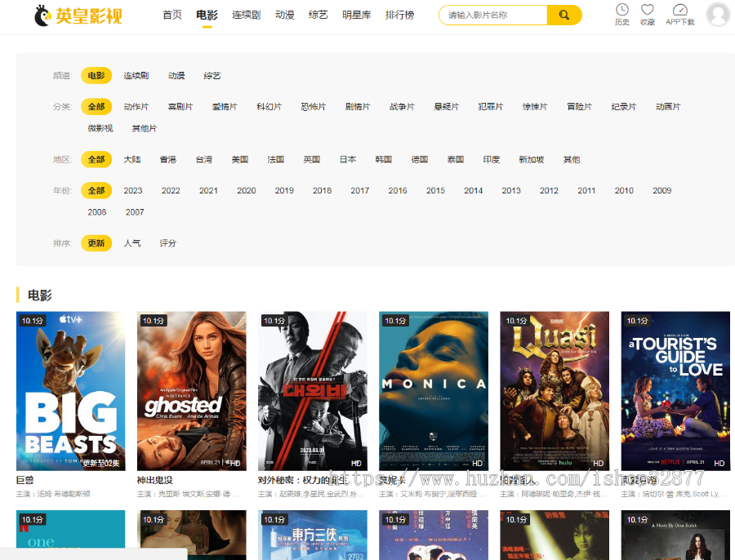The image size is (735, 560).
Task: Sort by 人气 popularity
Action: (x=132, y=242)
